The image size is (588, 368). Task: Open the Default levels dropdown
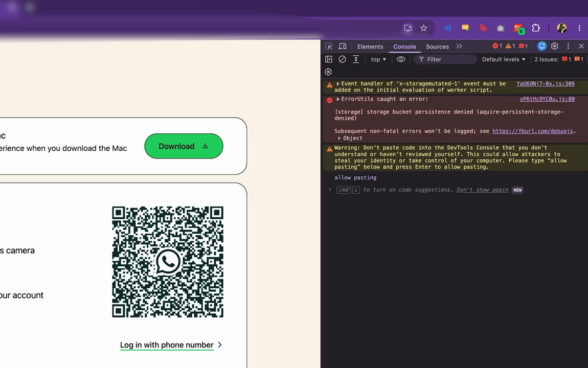pyautogui.click(x=504, y=59)
